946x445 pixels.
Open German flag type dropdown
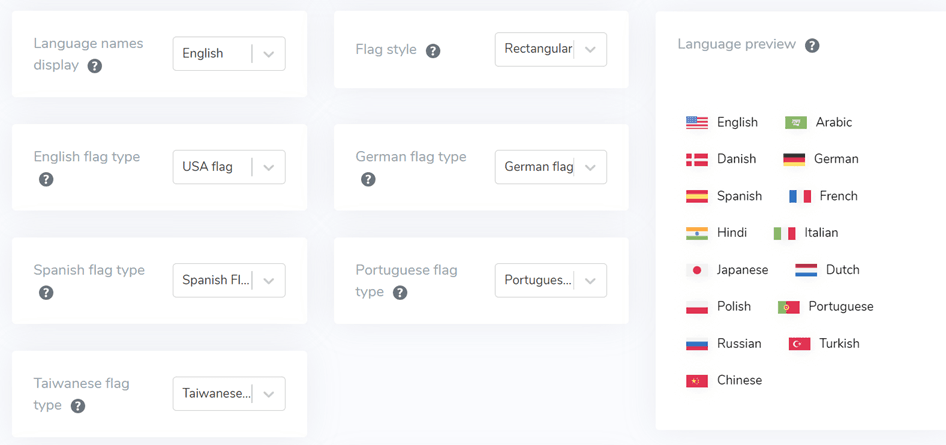551,167
